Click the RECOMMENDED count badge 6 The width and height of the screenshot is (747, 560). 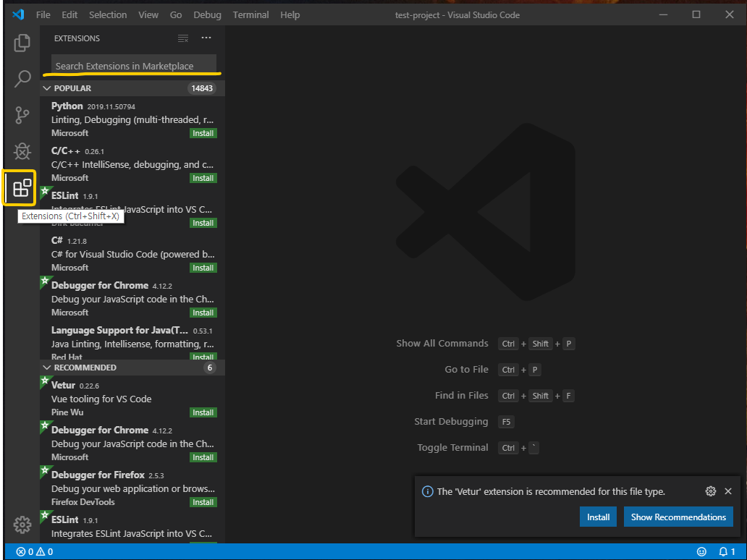[210, 368]
